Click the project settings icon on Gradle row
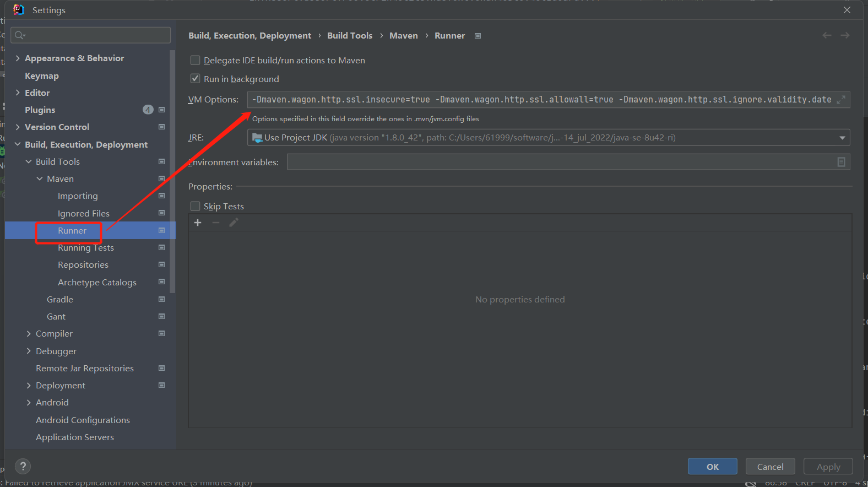 (162, 299)
